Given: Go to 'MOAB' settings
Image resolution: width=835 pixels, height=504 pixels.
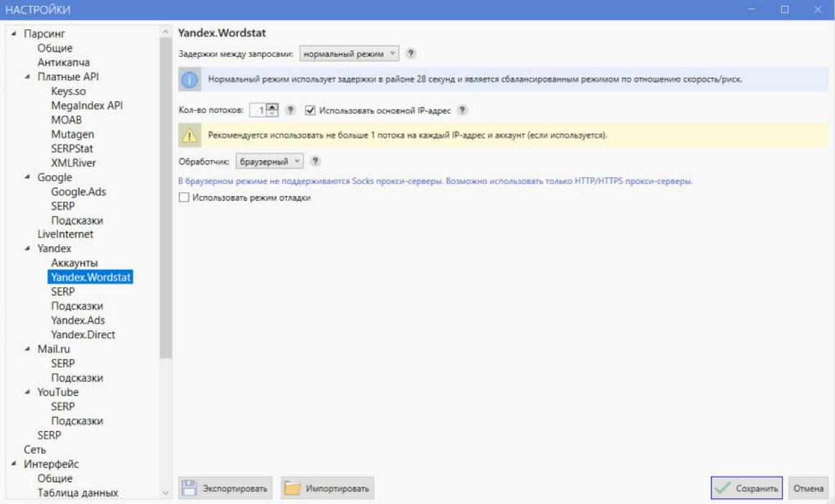Looking at the screenshot, I should pyautogui.click(x=67, y=120).
